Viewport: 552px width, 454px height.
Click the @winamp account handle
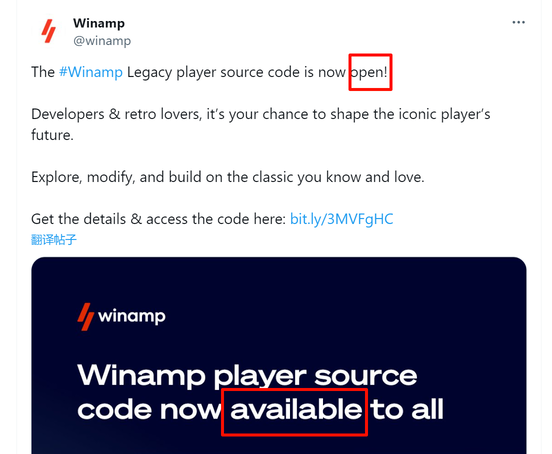[x=102, y=40]
